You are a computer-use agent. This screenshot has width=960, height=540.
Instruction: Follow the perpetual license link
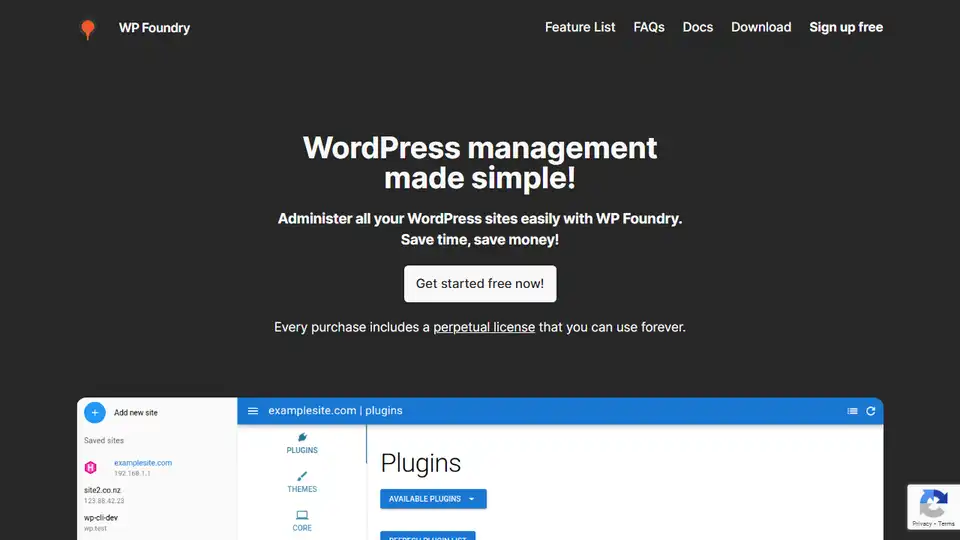click(484, 327)
